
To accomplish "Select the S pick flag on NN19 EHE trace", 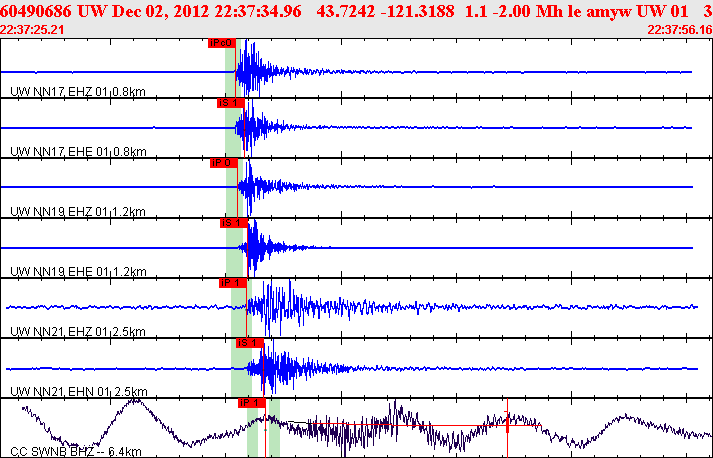I will point(232,222).
